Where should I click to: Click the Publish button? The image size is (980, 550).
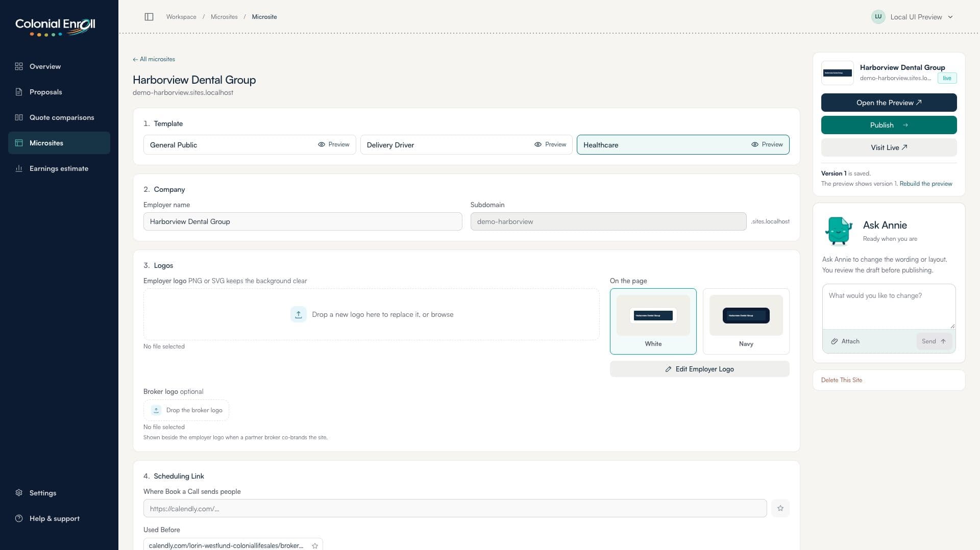(x=889, y=125)
